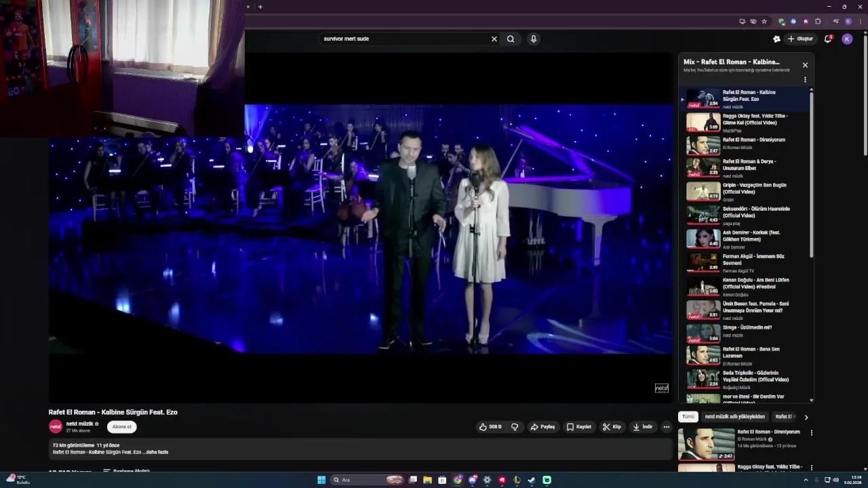Select 'netd müzik adlı yükleyiciden' chip

(734, 417)
